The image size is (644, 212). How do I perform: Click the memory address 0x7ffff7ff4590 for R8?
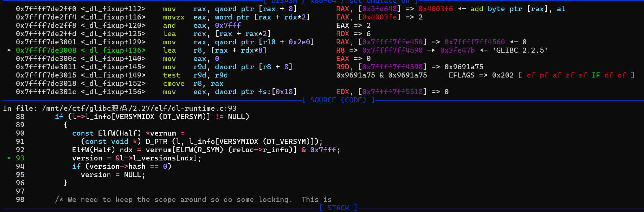[392, 50]
